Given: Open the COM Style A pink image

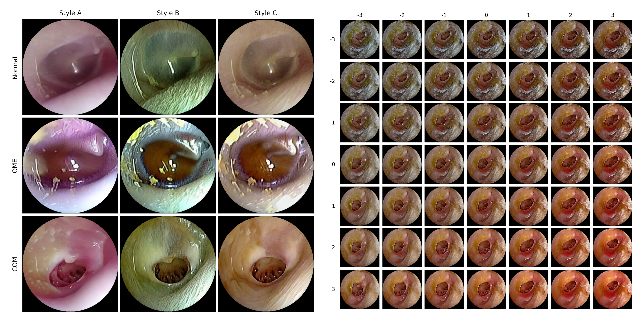Looking at the screenshot, I should [70, 264].
